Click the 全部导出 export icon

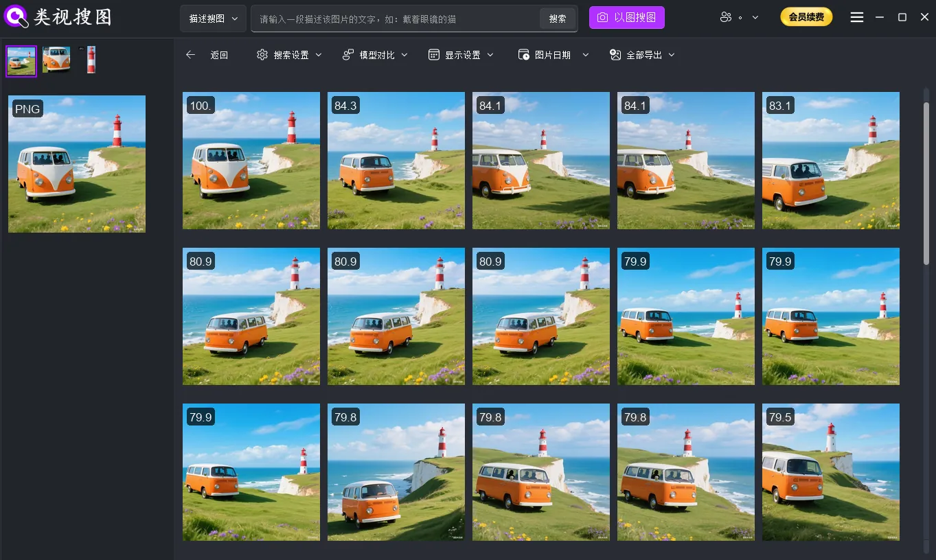tap(613, 55)
